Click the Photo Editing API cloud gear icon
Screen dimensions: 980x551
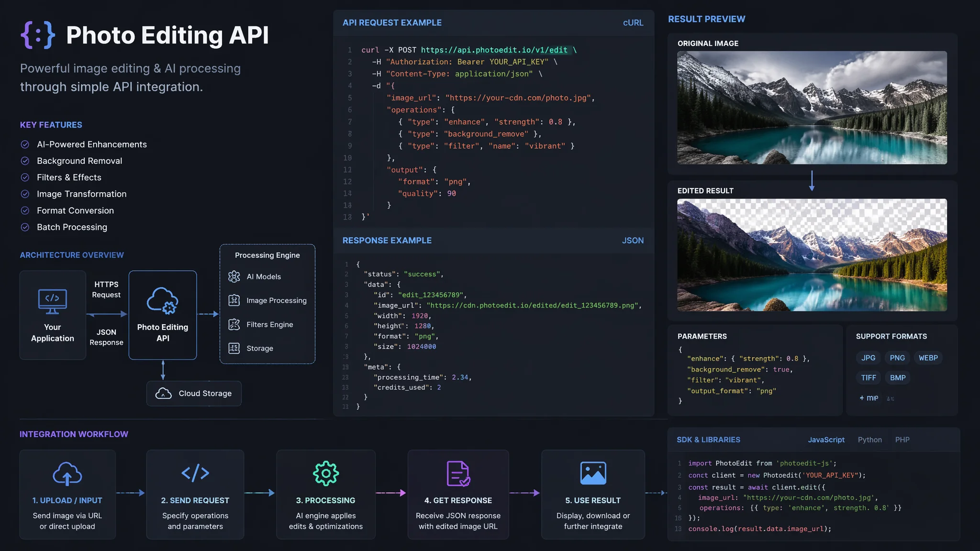163,300
